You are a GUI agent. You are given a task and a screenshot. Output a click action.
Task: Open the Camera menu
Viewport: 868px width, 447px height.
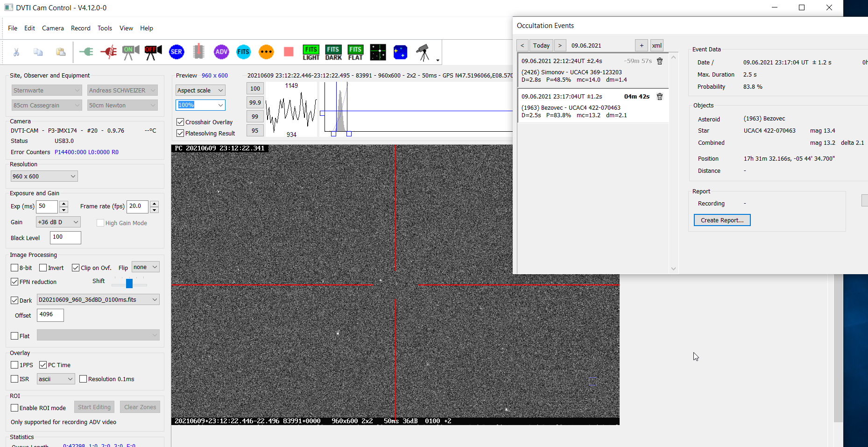(x=53, y=28)
